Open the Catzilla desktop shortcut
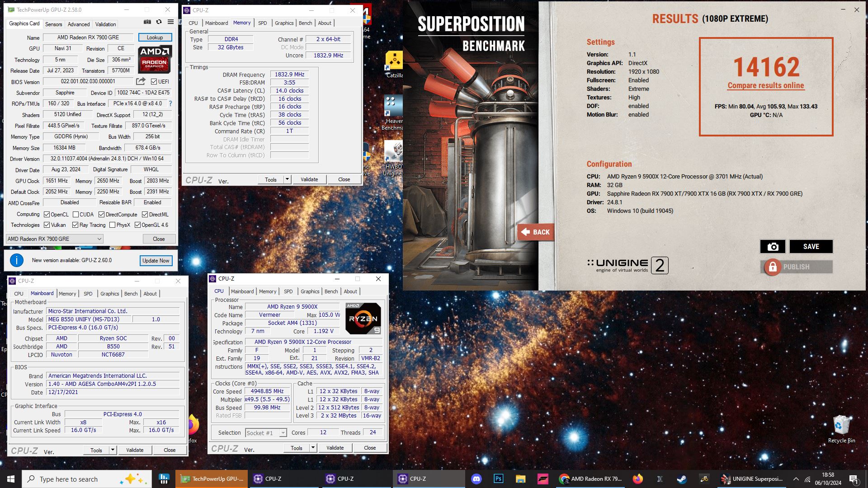This screenshot has width=868, height=488. click(x=394, y=65)
